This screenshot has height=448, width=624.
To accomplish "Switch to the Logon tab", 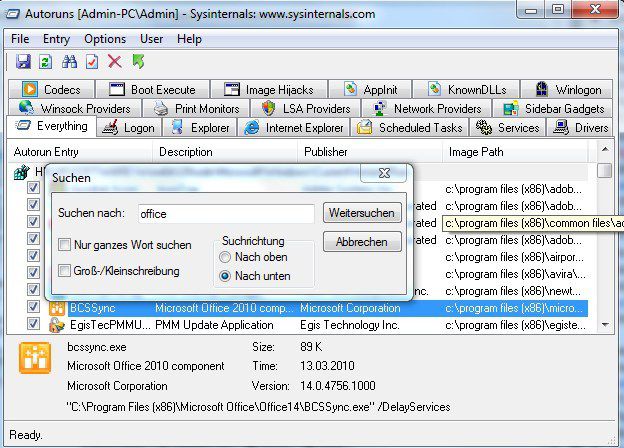I will tap(129, 128).
